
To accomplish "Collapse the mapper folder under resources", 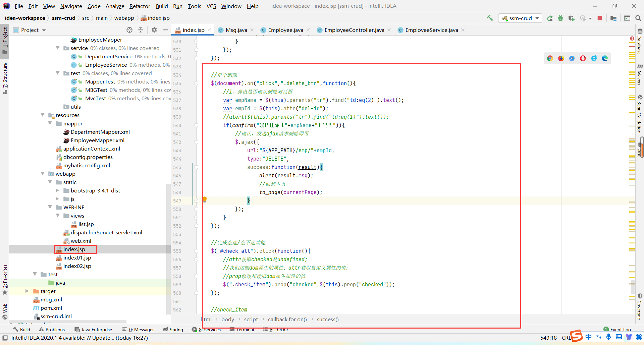I will pos(50,123).
